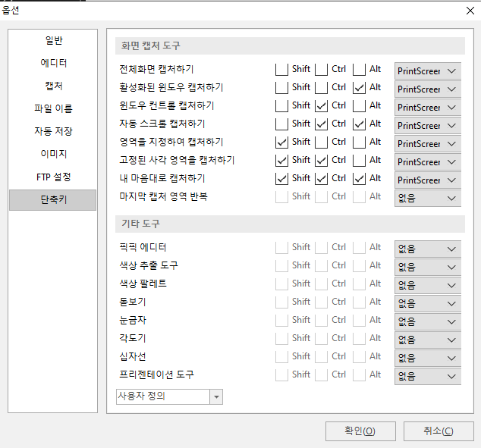Check Alt for 윈도우 컨트롤 캡처하기
The width and height of the screenshot is (481, 448).
[x=359, y=105]
